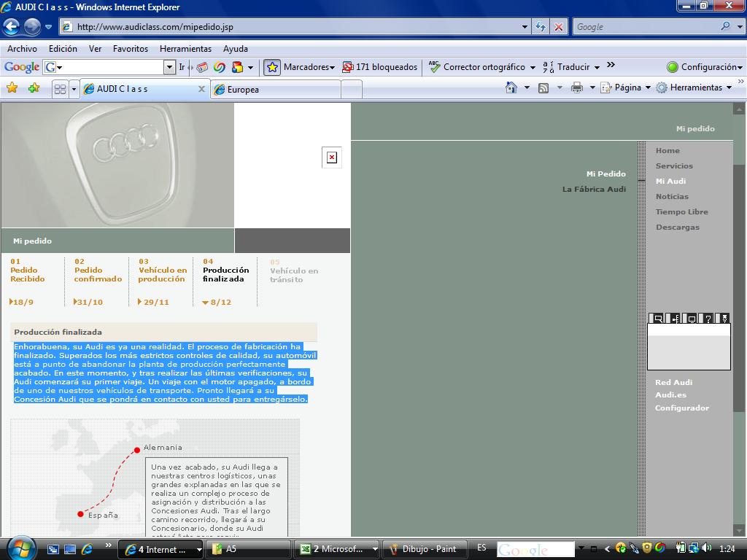
Task: Click the volume speaker icon in system tray
Action: point(706,548)
